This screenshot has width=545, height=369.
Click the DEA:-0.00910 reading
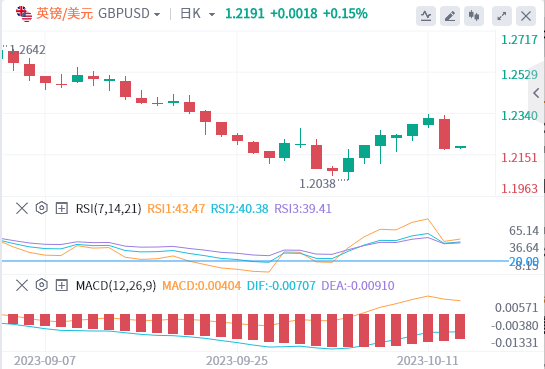[358, 286]
